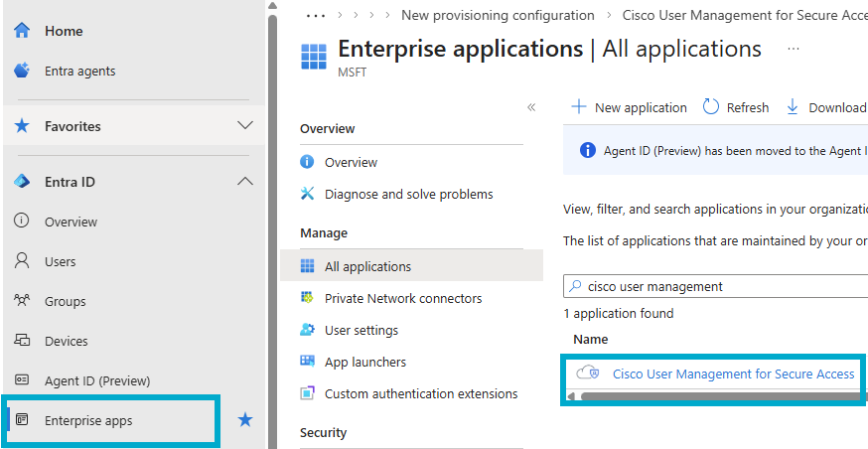Click Private Network connectors icon
The width and height of the screenshot is (868, 449).
(x=307, y=297)
